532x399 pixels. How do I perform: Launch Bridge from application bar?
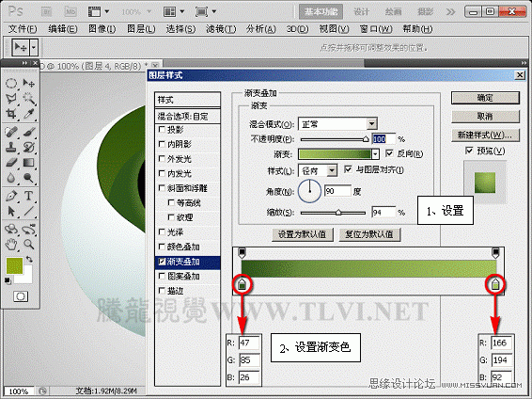(46, 12)
